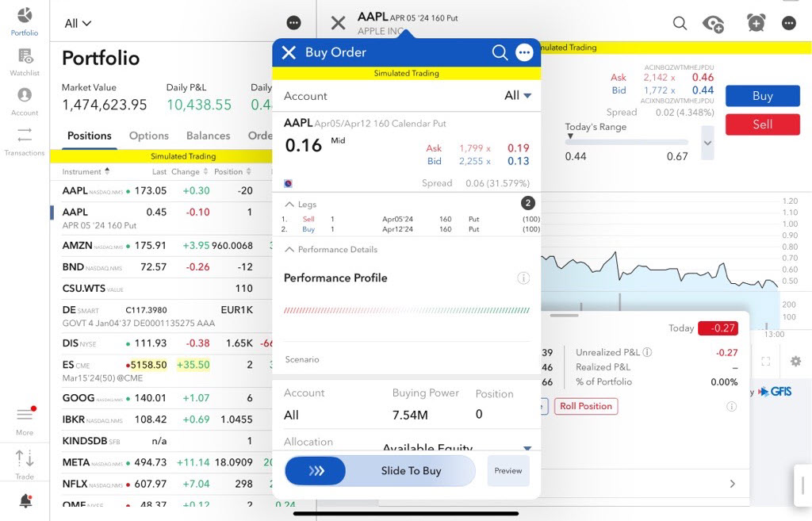Viewport: 812px width, 521px height.
Task: Search within the Buy Order dialog
Action: click(500, 52)
